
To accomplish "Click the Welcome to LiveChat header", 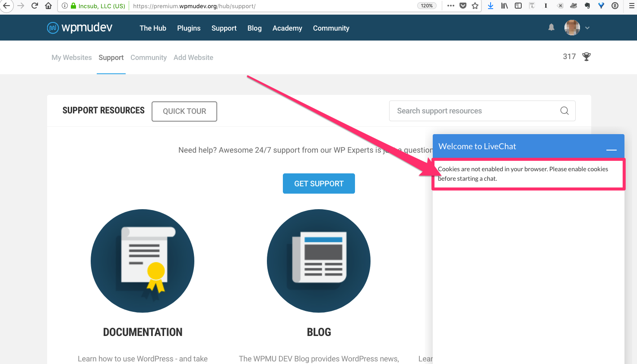I will point(477,146).
